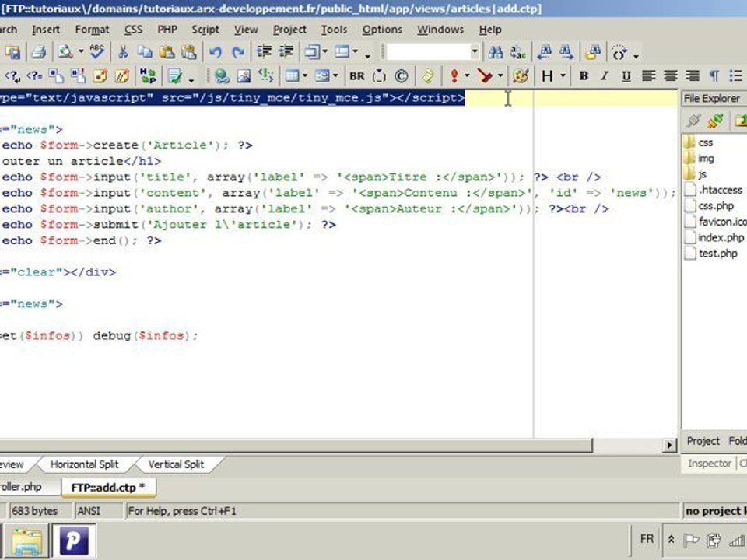Insert a hyperlink with the globe icon
The height and width of the screenshot is (560, 747).
coord(222,75)
